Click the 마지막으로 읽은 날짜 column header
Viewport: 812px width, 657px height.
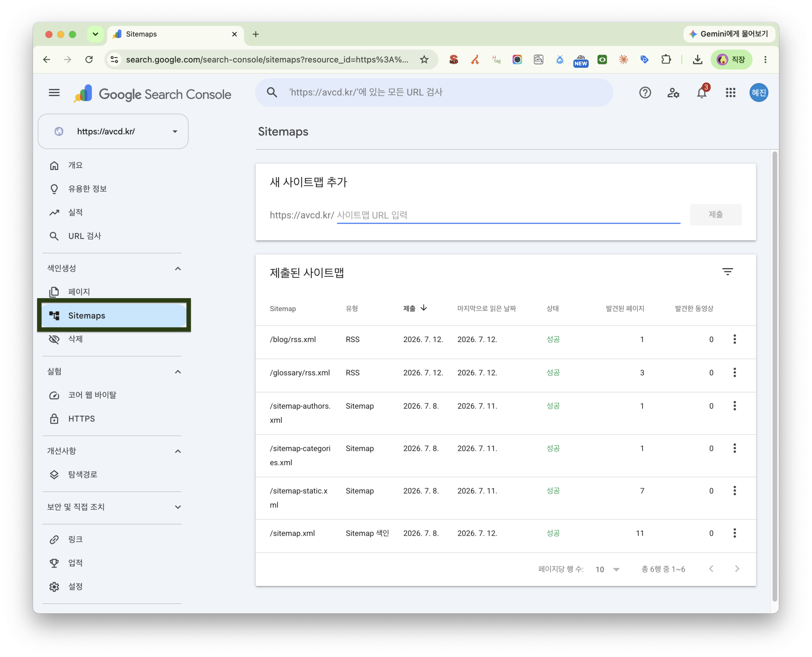[486, 308]
